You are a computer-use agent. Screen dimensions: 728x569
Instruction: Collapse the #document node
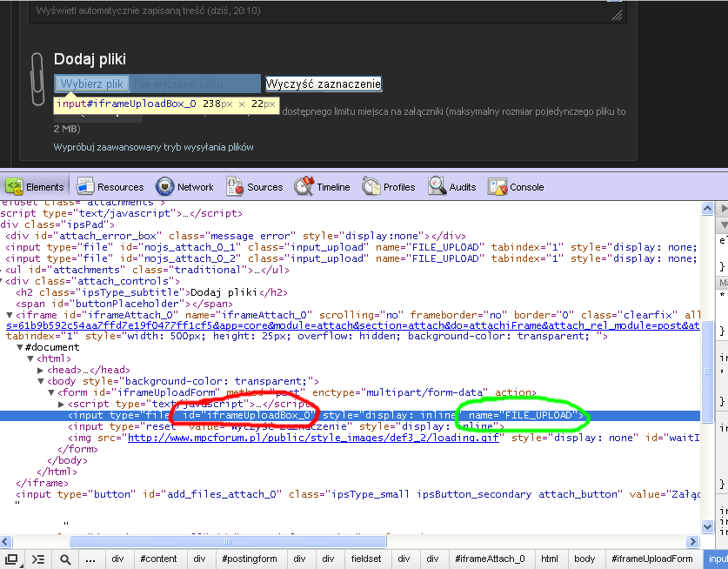tap(19, 347)
